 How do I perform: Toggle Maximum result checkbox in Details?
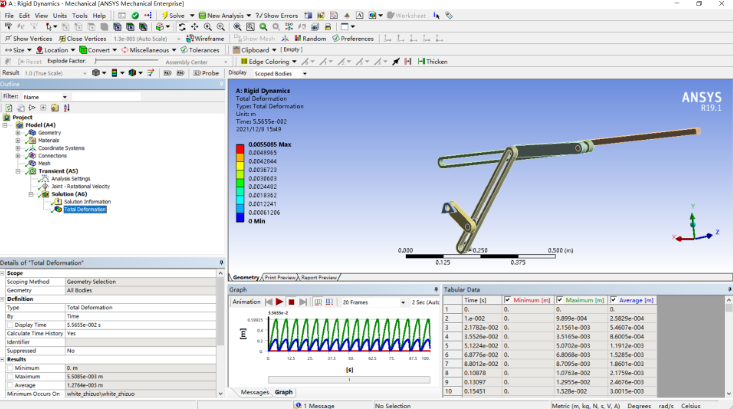coord(10,376)
